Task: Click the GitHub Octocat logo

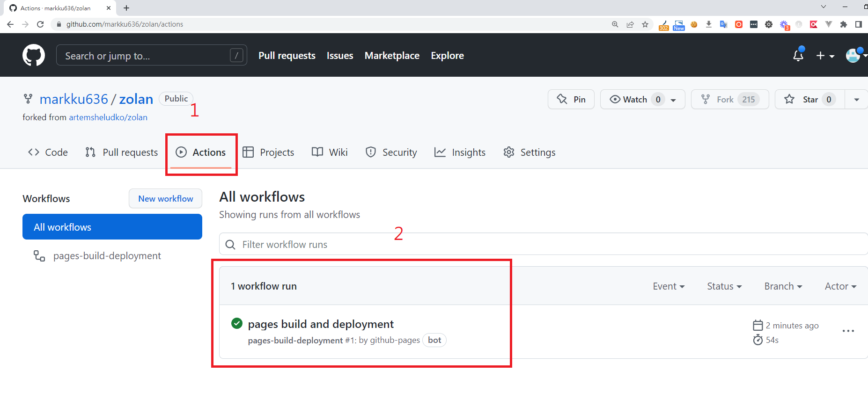Action: point(34,56)
